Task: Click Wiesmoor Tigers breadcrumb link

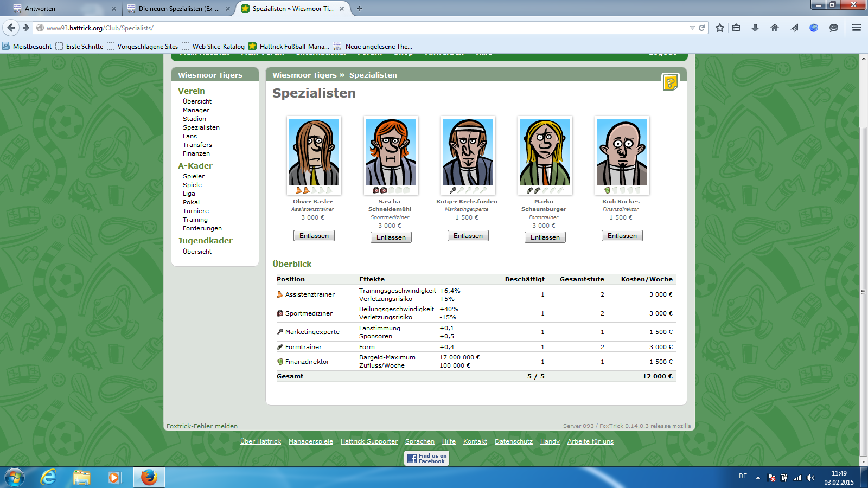Action: [304, 75]
